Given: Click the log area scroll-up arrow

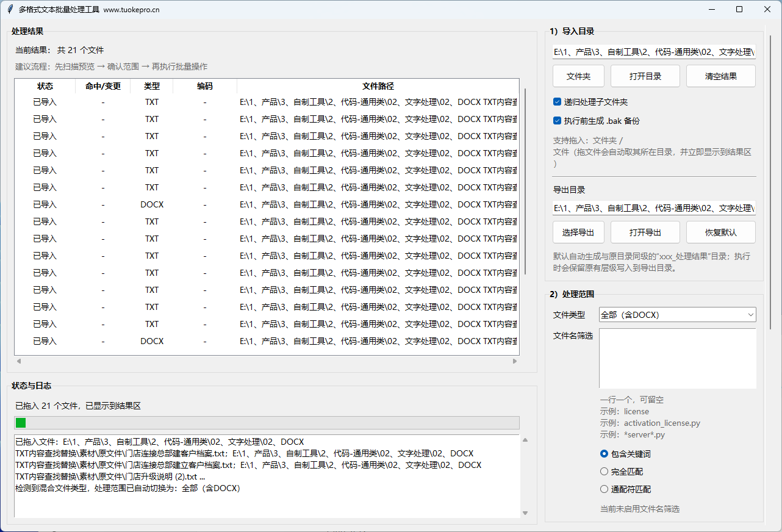Looking at the screenshot, I should tap(525, 440).
